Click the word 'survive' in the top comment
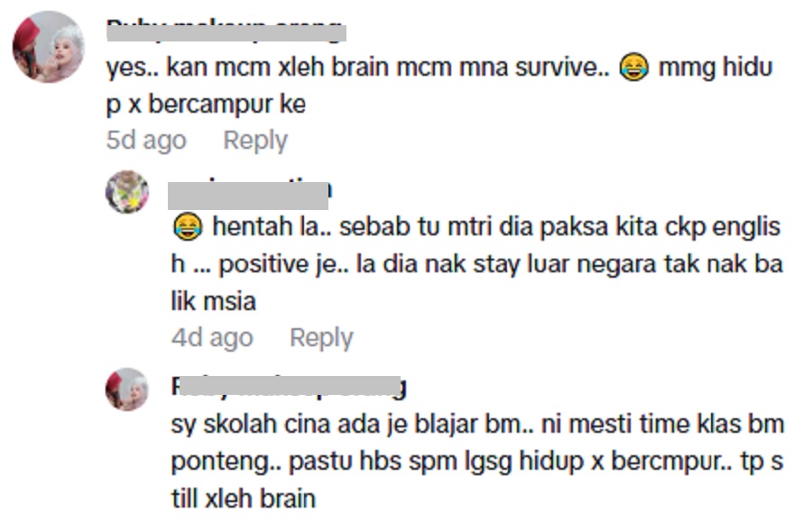Viewport: 812px width, 522px height. click(556, 68)
